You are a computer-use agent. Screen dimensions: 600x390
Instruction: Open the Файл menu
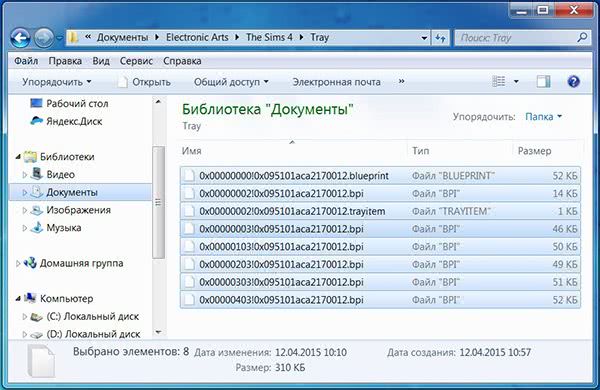(x=26, y=61)
